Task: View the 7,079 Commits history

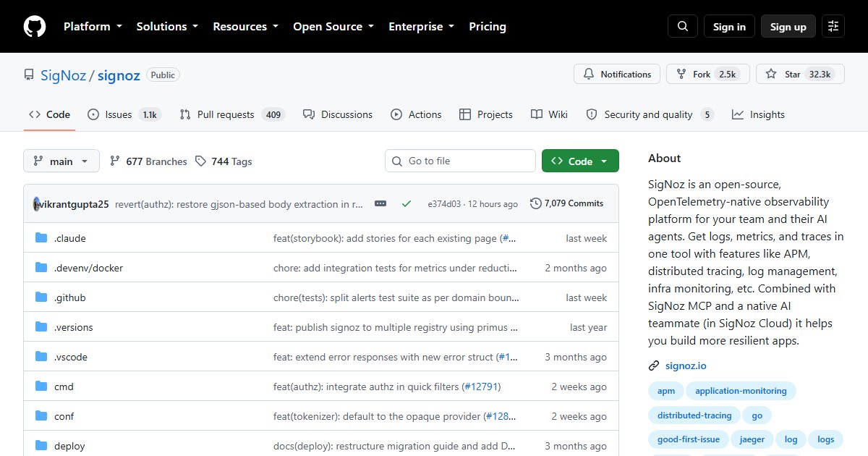Action: point(567,204)
